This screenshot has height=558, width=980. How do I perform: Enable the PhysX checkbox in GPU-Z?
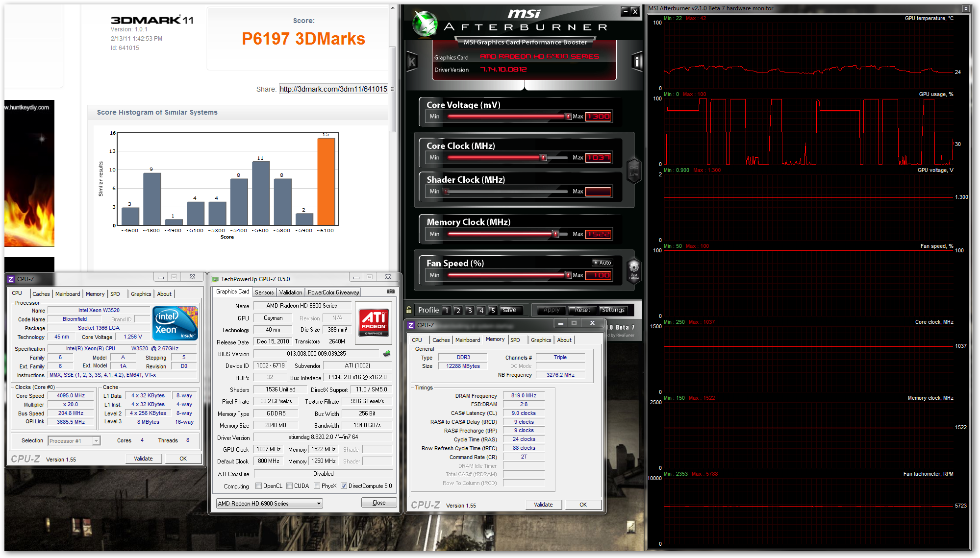point(317,486)
